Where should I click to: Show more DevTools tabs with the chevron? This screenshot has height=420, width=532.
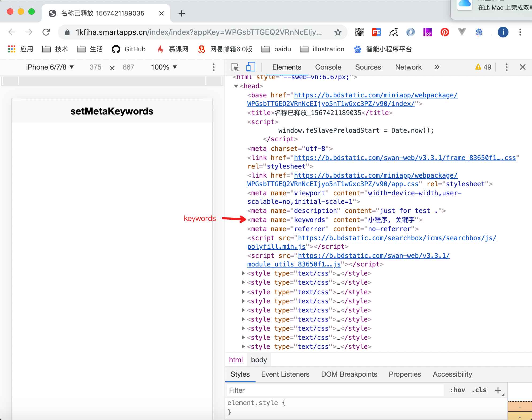437,67
